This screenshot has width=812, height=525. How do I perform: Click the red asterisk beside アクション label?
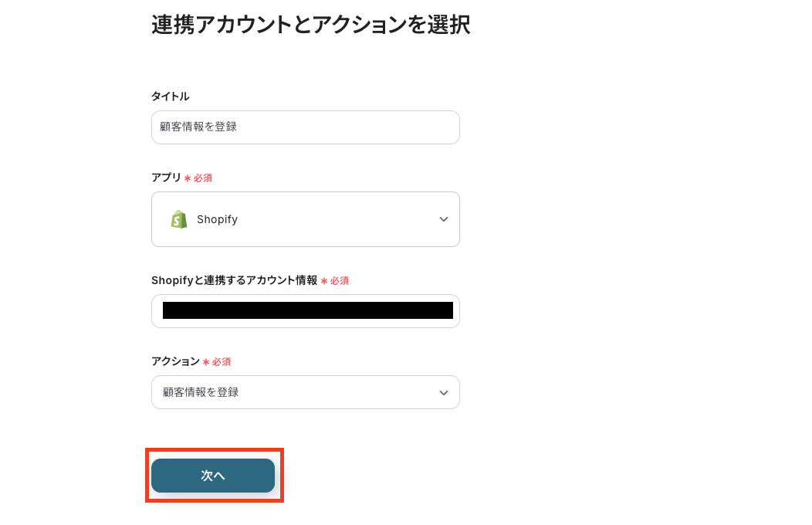pos(206,362)
